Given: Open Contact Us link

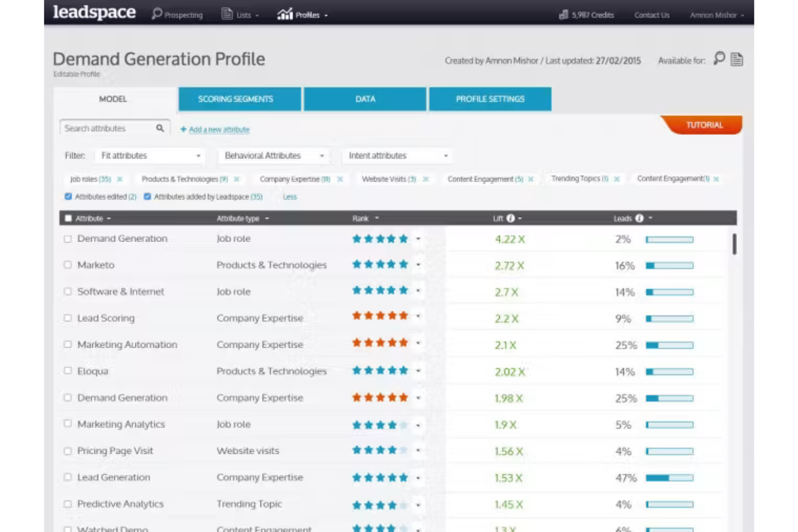Looking at the screenshot, I should point(652,15).
